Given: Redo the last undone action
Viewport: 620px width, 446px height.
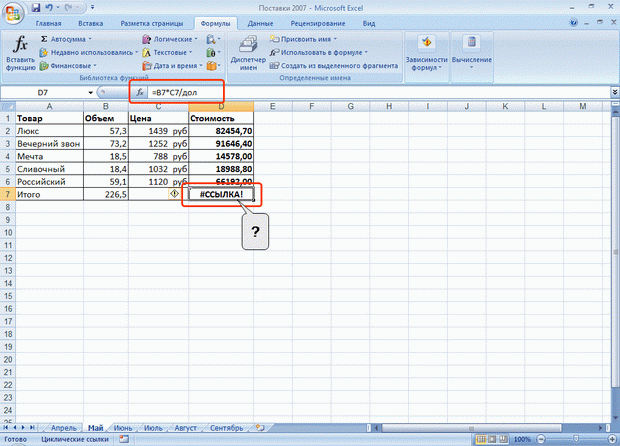Looking at the screenshot, I should click(x=69, y=8).
